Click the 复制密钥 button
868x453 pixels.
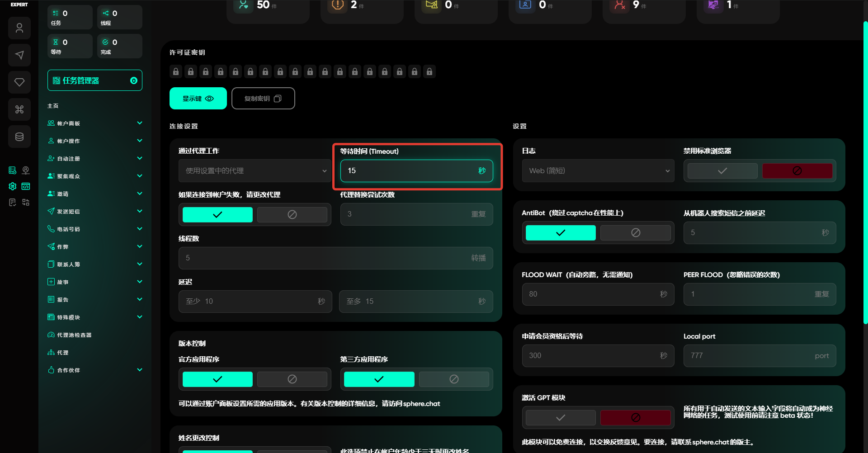pos(263,99)
